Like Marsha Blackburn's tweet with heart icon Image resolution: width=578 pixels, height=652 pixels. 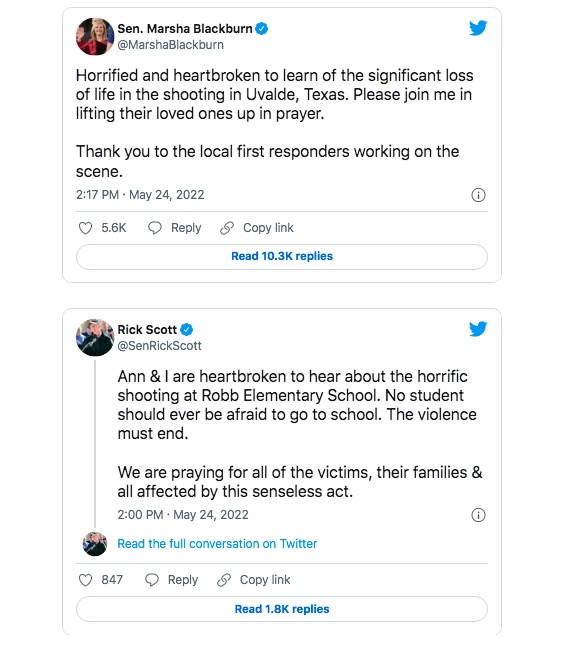point(85,228)
